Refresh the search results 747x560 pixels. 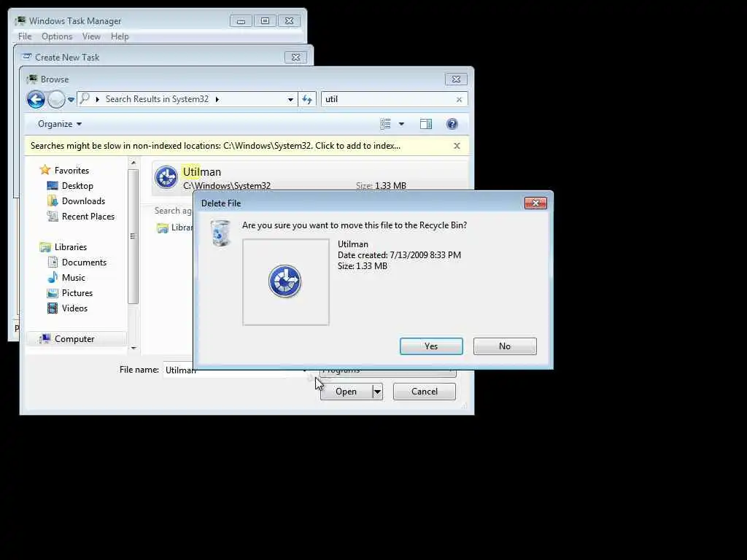[x=307, y=99]
